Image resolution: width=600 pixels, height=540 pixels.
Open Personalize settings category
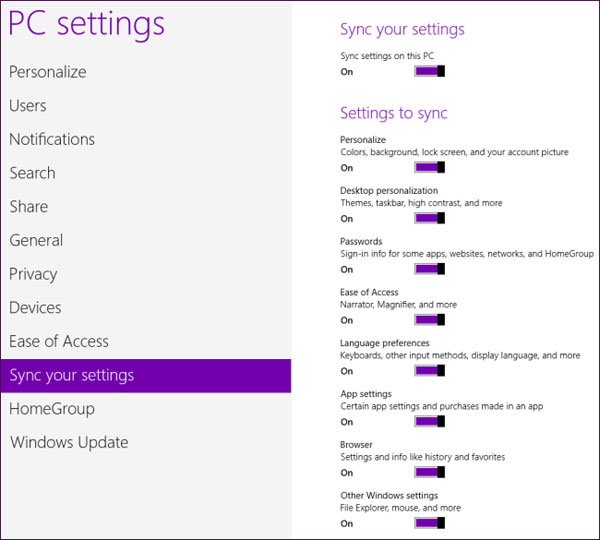48,72
